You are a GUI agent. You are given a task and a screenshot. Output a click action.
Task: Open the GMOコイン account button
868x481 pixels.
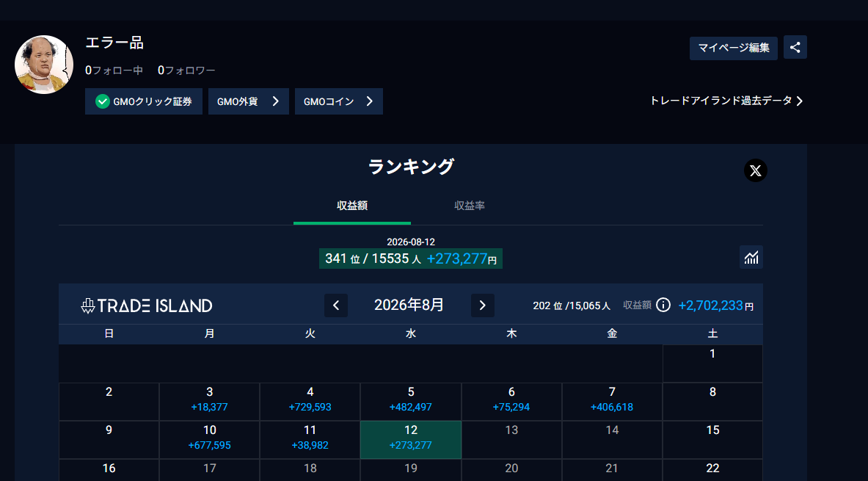(x=339, y=101)
